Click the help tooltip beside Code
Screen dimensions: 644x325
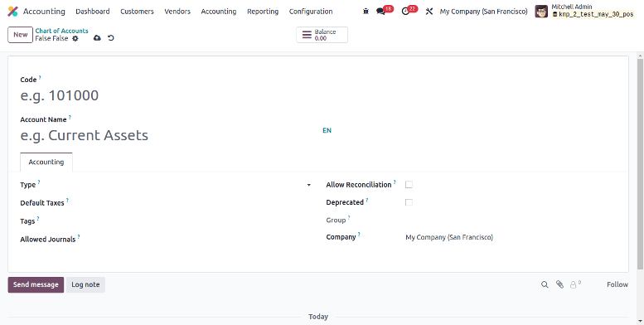(40, 77)
